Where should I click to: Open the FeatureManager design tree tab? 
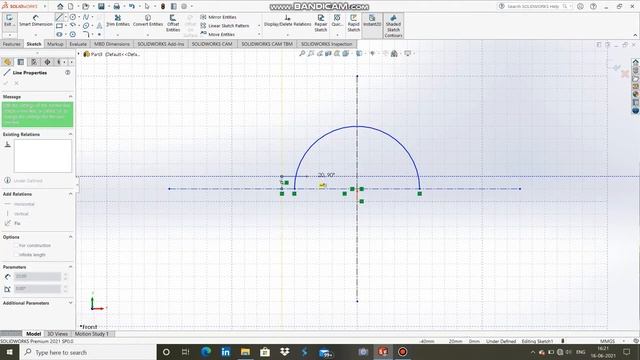7,62
